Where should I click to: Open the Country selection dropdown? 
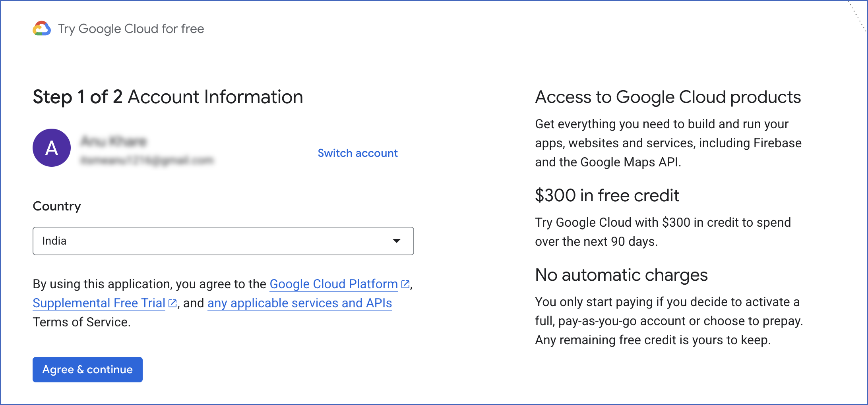pos(223,241)
